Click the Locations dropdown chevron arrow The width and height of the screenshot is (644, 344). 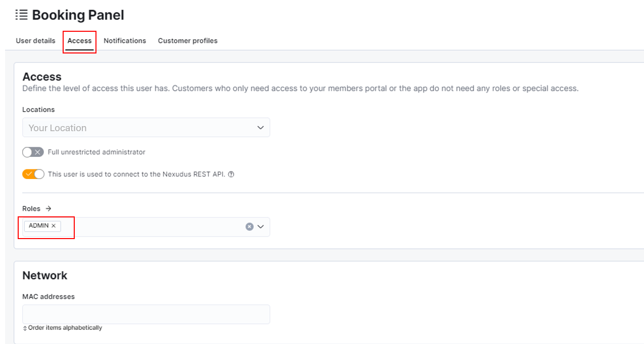(261, 128)
